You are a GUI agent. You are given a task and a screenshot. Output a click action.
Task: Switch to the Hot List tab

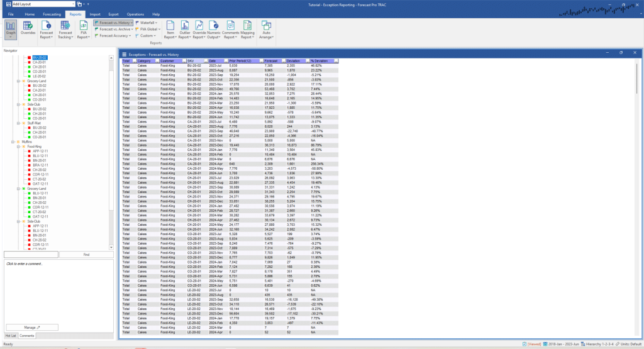click(x=11, y=336)
